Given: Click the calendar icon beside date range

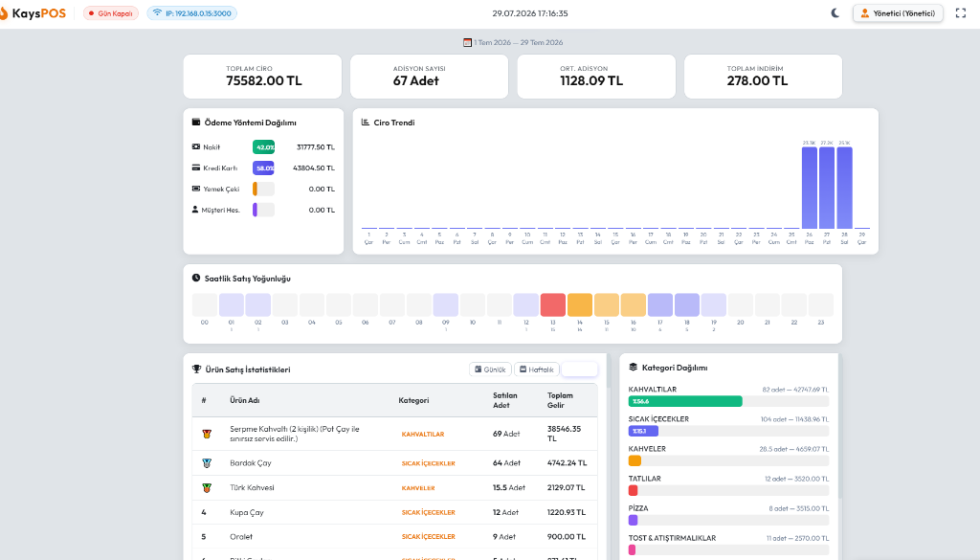Looking at the screenshot, I should pyautogui.click(x=467, y=42).
